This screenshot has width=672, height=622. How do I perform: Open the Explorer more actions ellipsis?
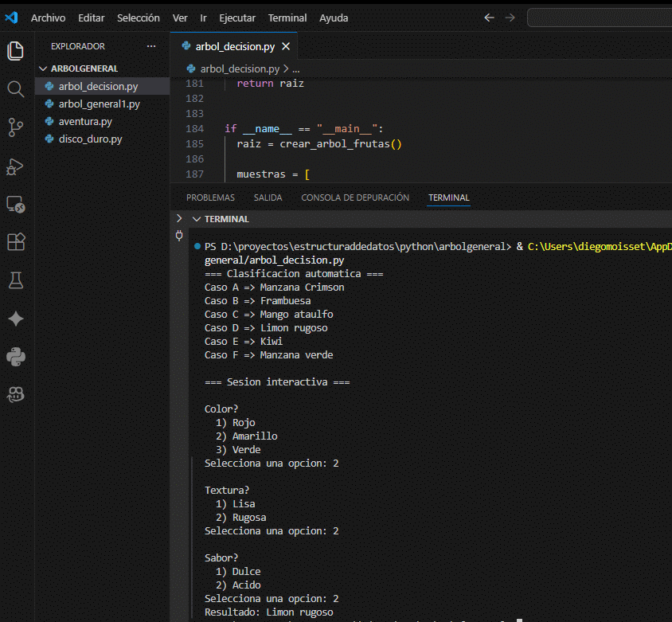pos(151,46)
